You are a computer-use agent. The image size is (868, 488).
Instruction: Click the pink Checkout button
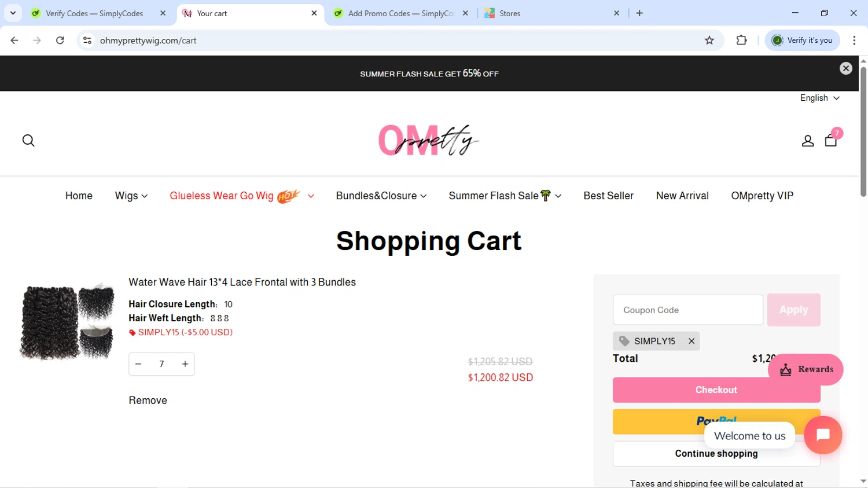click(716, 390)
